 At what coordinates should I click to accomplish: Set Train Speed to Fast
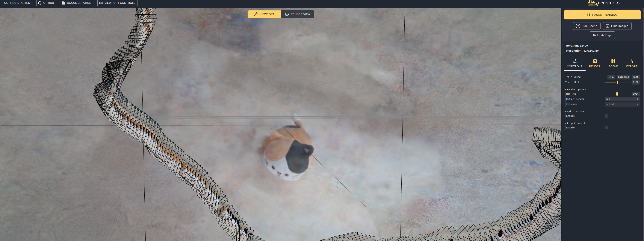(635, 77)
